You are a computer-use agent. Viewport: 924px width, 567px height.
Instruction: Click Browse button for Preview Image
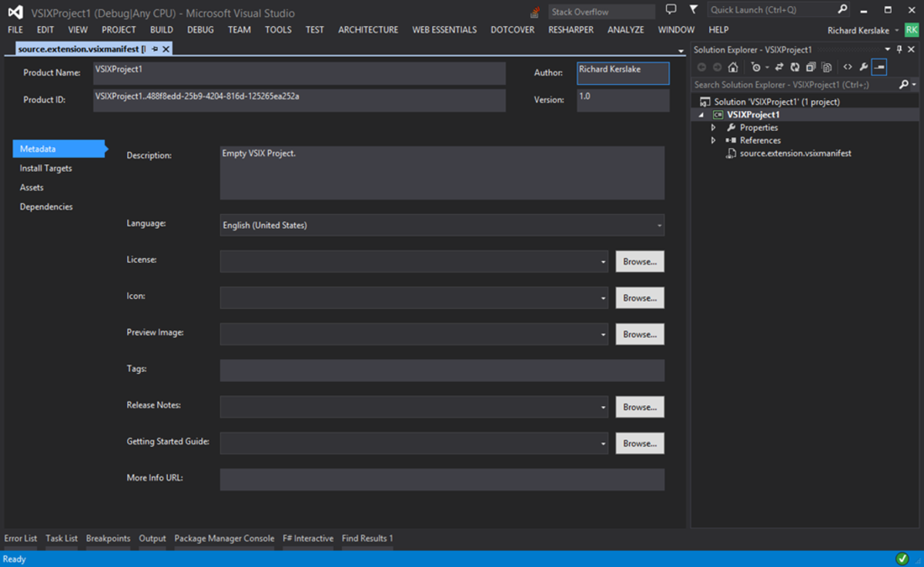point(640,334)
